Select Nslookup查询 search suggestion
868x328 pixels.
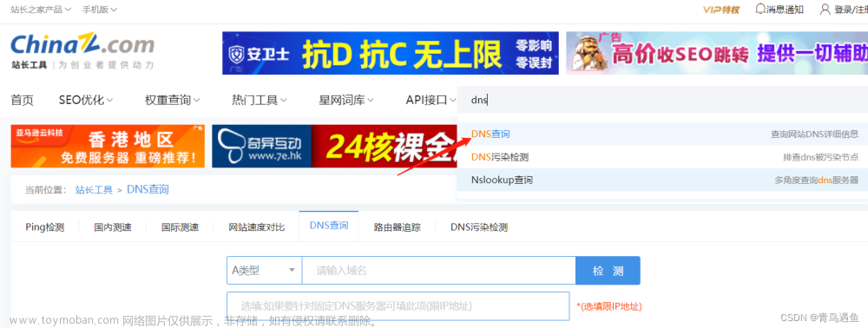click(x=662, y=180)
